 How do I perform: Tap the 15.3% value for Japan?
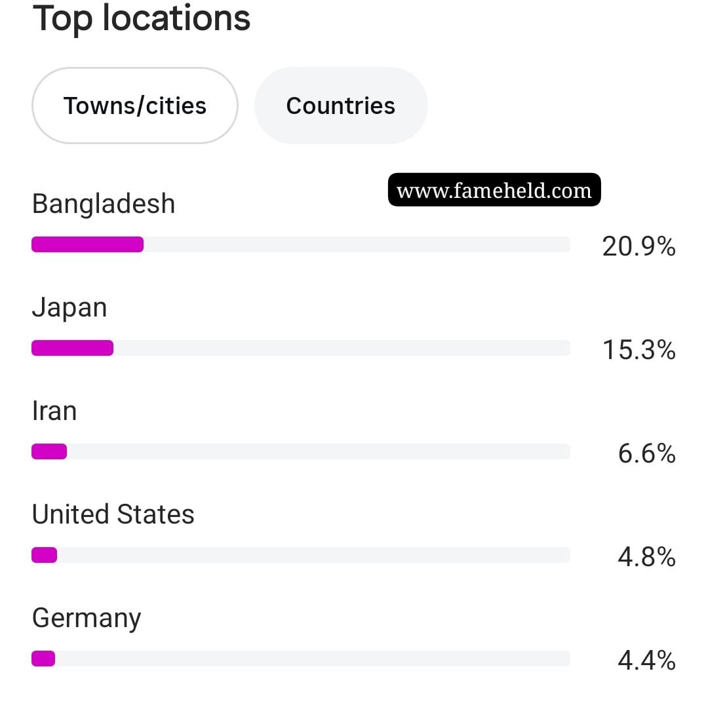point(639,350)
